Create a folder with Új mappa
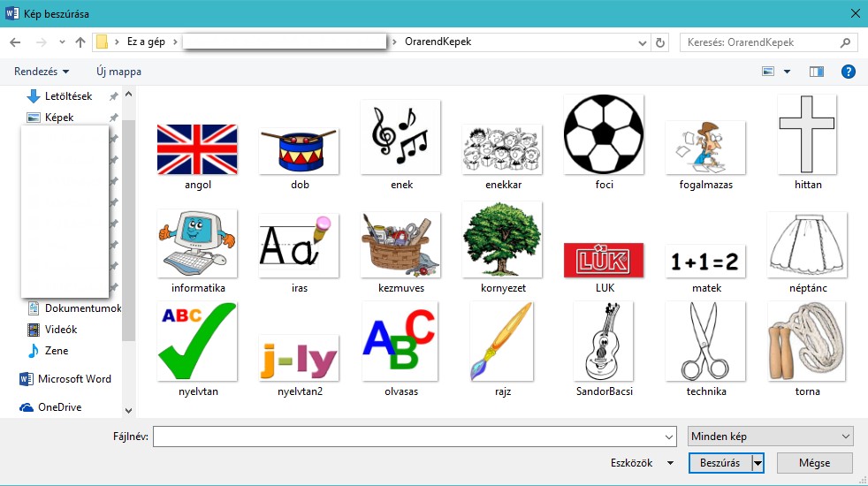 point(118,72)
